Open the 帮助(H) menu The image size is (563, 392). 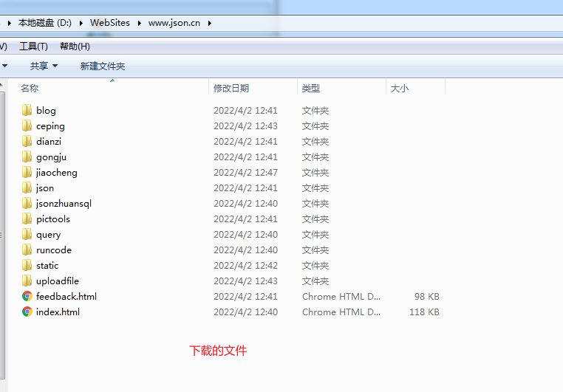(75, 47)
